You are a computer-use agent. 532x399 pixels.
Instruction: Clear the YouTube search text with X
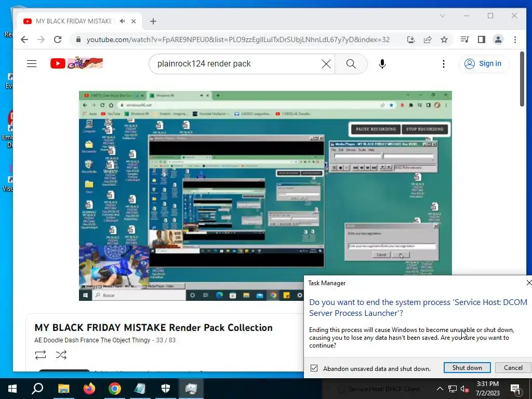pos(326,64)
